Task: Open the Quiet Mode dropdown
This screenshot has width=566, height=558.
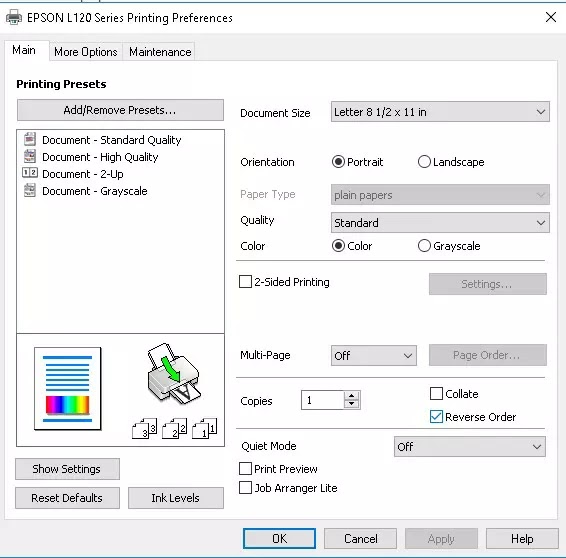Action: click(x=470, y=446)
